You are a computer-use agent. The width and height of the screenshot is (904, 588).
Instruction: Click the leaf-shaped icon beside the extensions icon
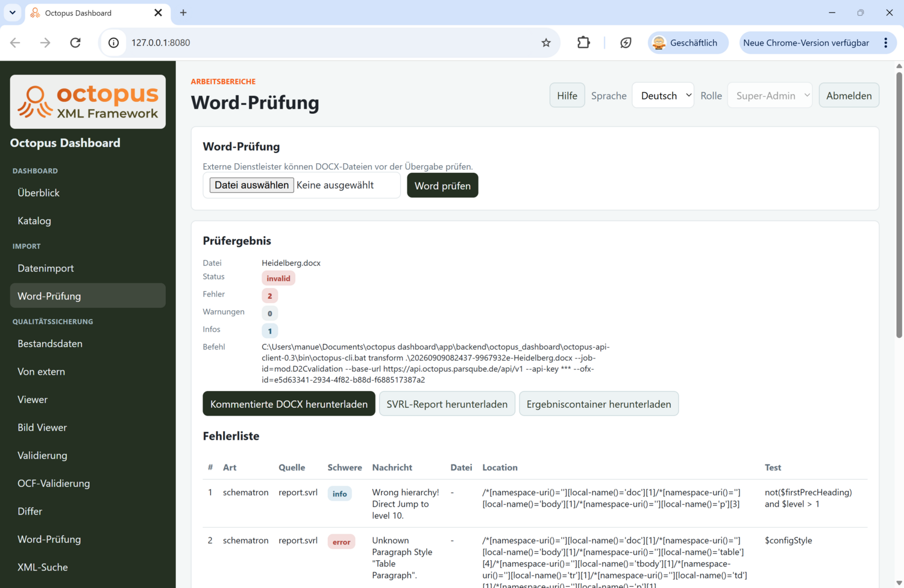pos(626,43)
